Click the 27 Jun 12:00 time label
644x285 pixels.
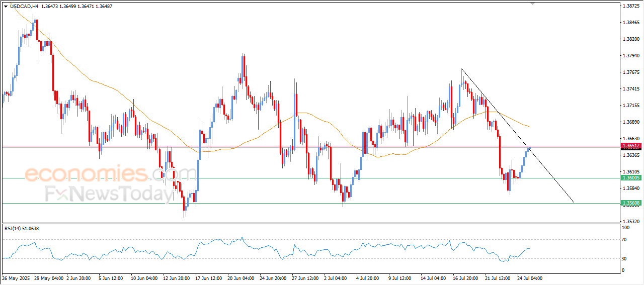[x=305, y=278]
